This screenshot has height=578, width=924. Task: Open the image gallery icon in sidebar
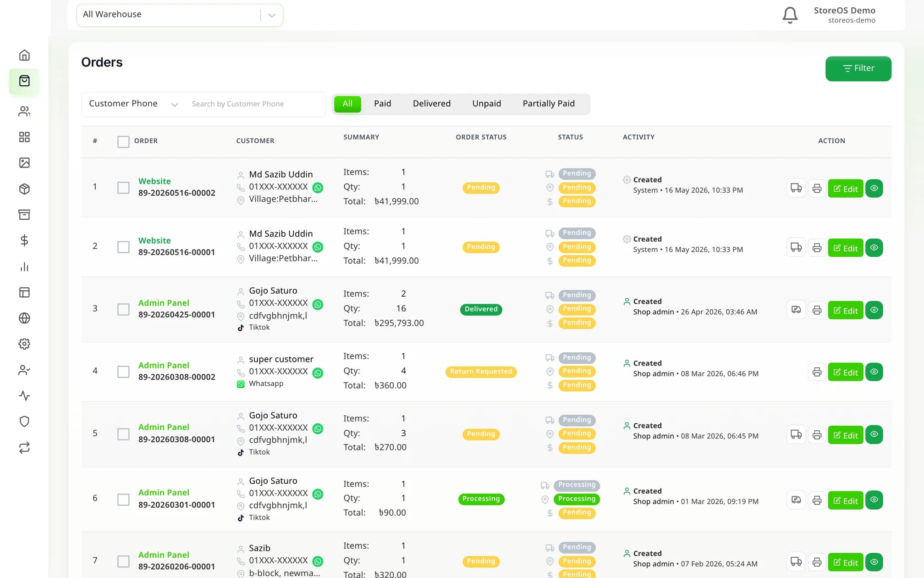click(x=24, y=163)
